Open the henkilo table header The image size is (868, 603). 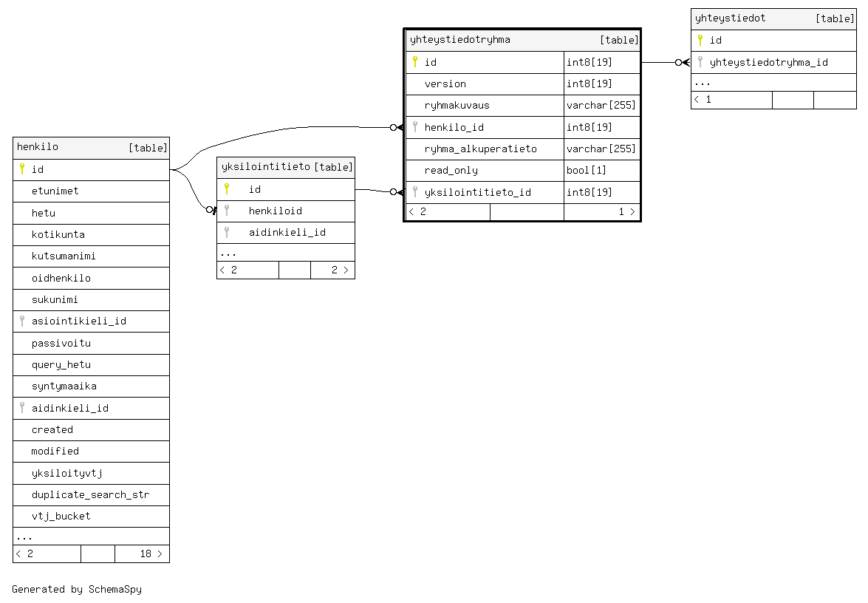pos(38,147)
